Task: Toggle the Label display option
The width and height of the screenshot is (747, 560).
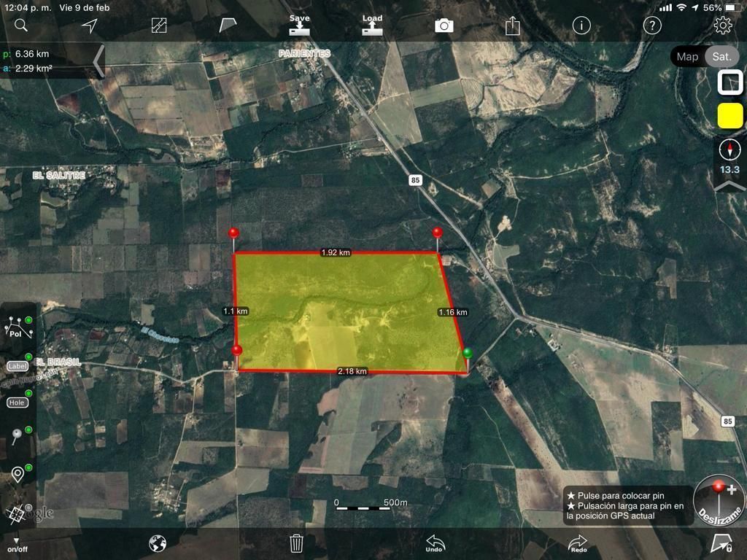Action: point(18,365)
